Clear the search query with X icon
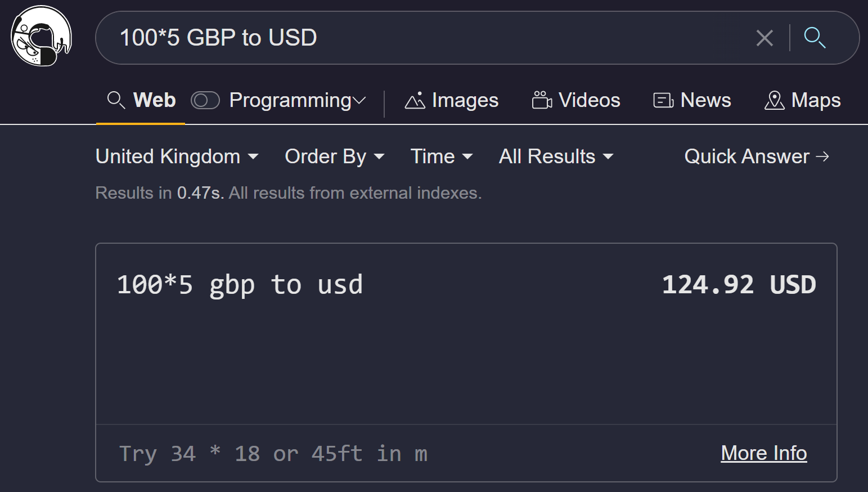868x492 pixels. click(x=764, y=38)
